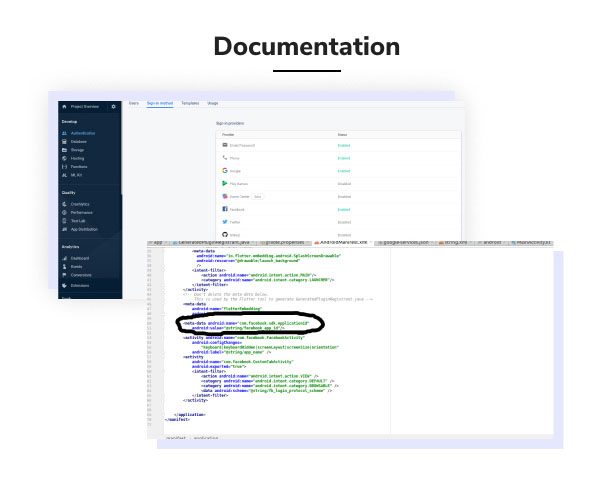
Task: Click the Facebook provider logo
Action: click(x=225, y=209)
